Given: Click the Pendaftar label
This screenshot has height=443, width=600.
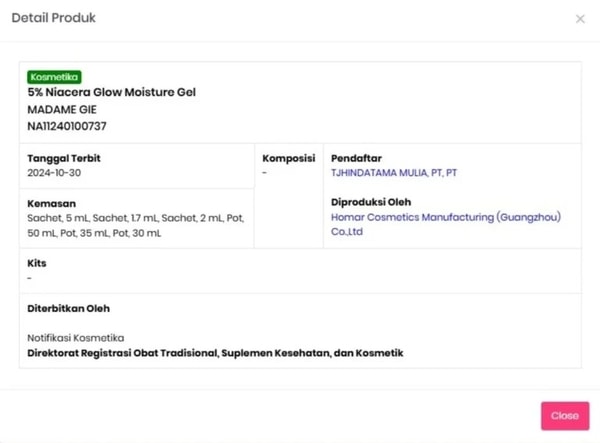Looking at the screenshot, I should coord(356,158).
